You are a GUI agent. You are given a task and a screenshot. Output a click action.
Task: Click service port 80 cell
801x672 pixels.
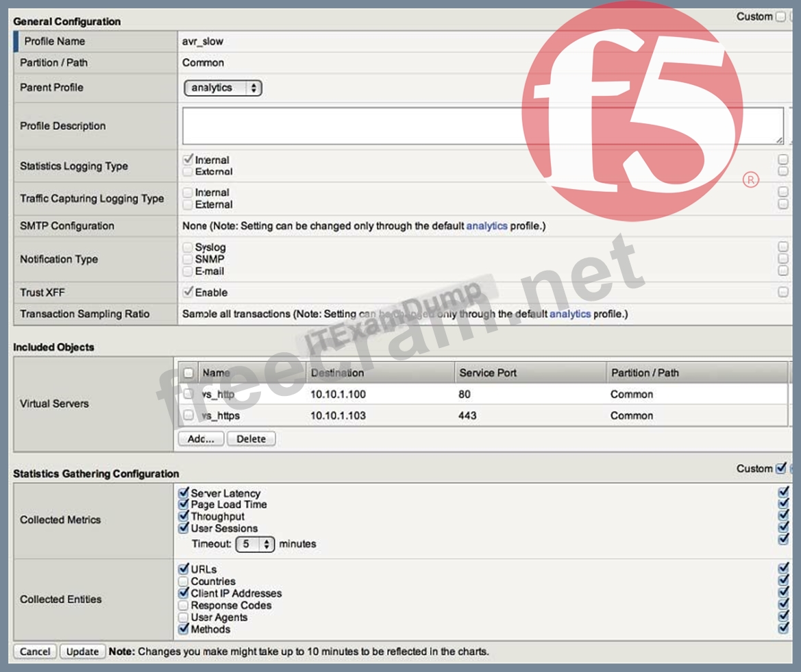point(464,394)
